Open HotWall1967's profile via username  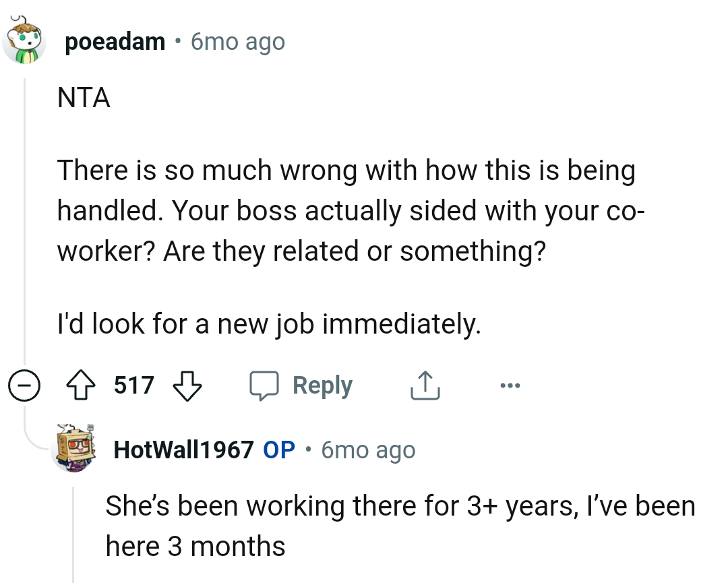(185, 450)
